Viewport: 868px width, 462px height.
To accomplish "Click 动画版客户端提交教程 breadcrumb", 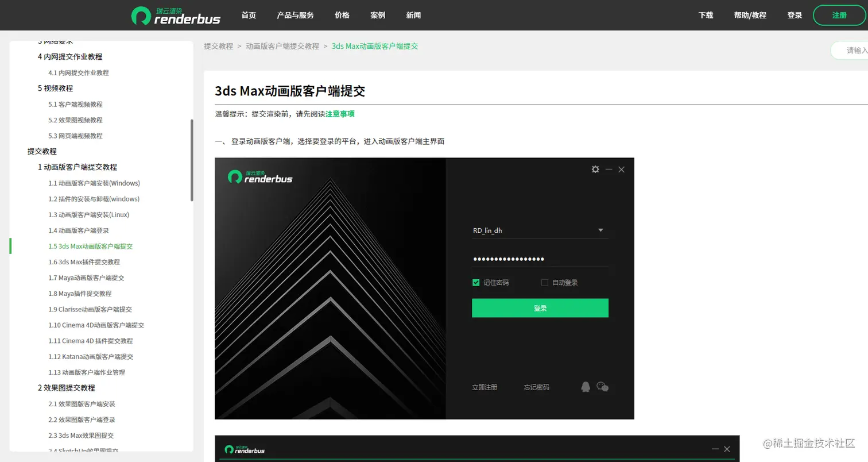I will click(282, 46).
